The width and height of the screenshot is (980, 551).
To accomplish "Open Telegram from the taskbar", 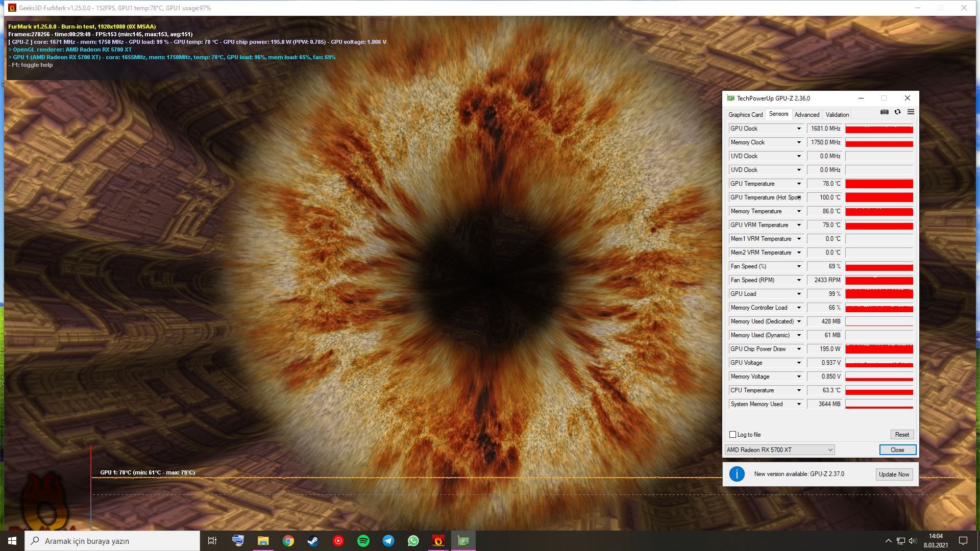I will point(388,541).
